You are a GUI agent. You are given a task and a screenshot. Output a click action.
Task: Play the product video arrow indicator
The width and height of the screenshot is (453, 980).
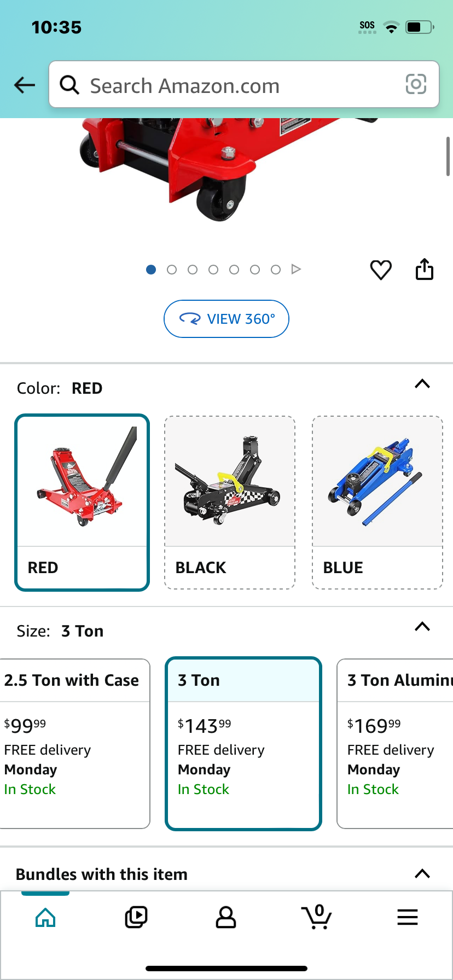[x=296, y=269]
